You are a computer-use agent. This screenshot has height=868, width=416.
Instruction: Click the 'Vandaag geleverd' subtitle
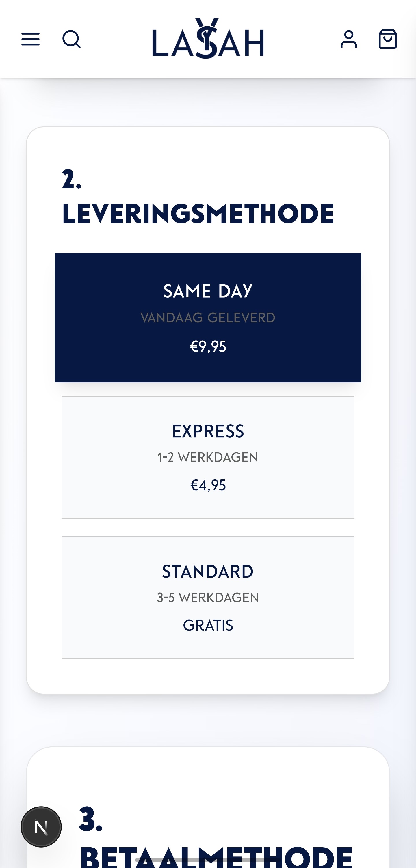[208, 318]
